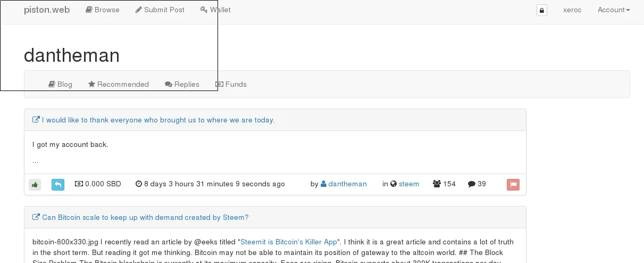Click the blue reply arrow icon
Screen dimensions: 644x263
point(58,185)
